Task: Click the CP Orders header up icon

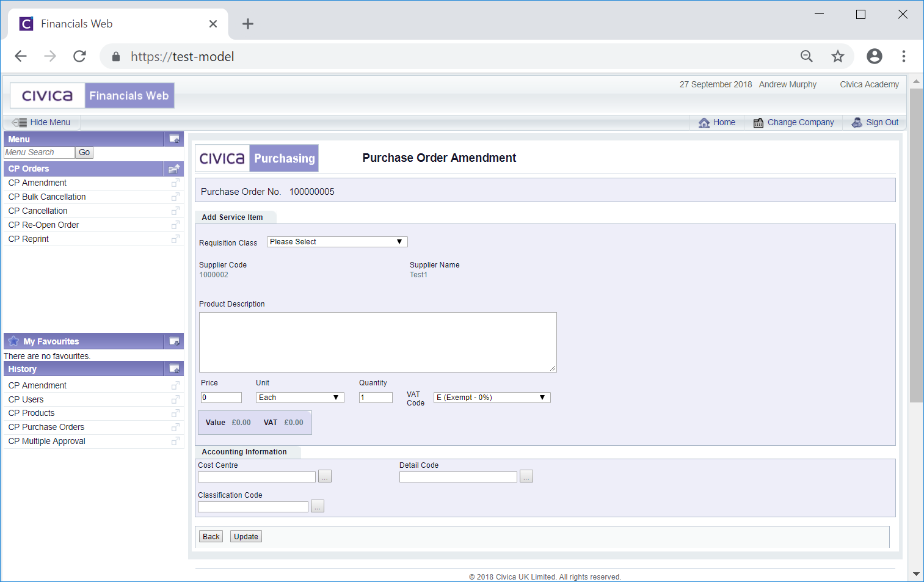Action: (174, 169)
